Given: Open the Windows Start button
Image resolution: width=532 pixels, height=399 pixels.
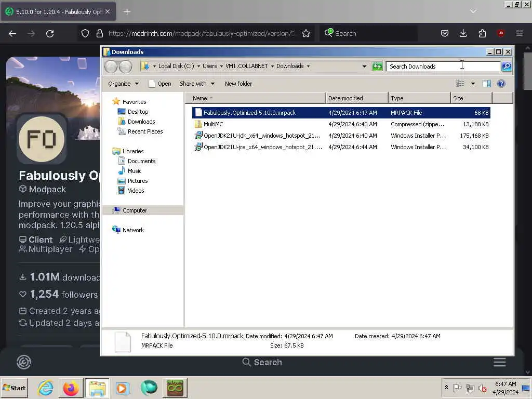Looking at the screenshot, I should (x=14, y=388).
